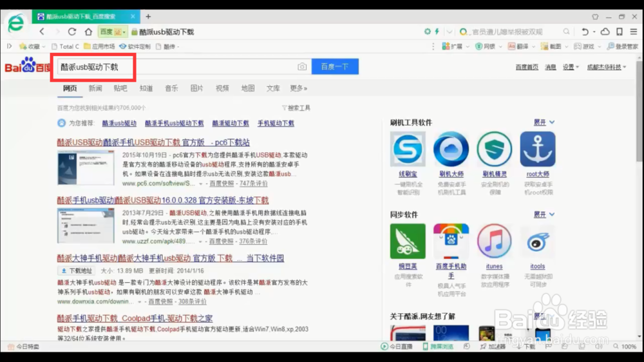The image size is (644, 362).
Task: Open the address bar history dropdown arrow
Action: coord(450,32)
